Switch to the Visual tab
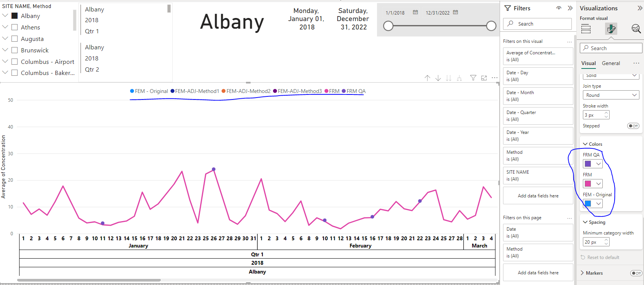 click(589, 64)
